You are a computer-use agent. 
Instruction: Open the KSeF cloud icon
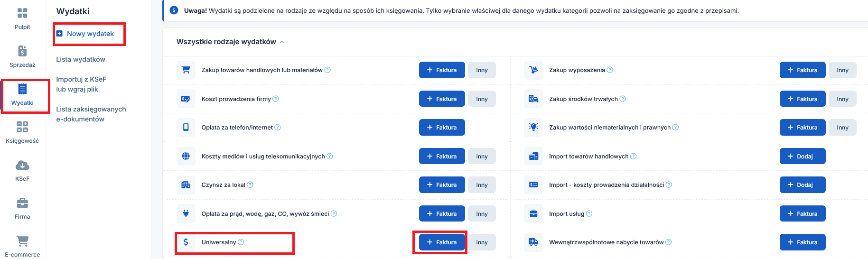(x=22, y=165)
